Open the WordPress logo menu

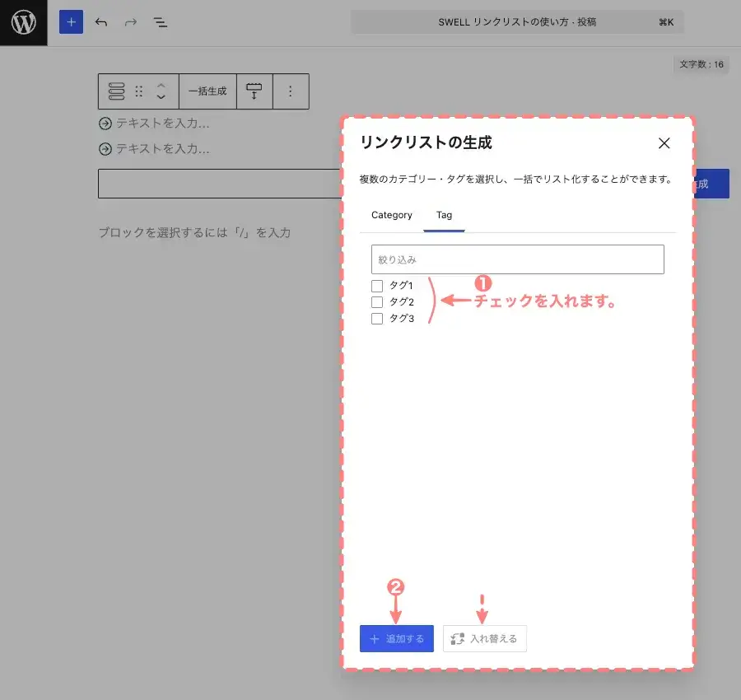click(24, 23)
